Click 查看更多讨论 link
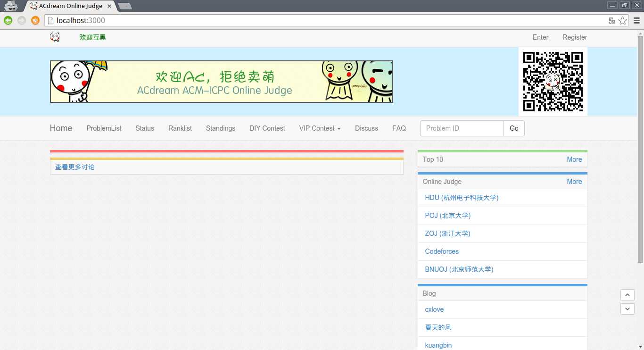This screenshot has width=644, height=350. click(74, 167)
